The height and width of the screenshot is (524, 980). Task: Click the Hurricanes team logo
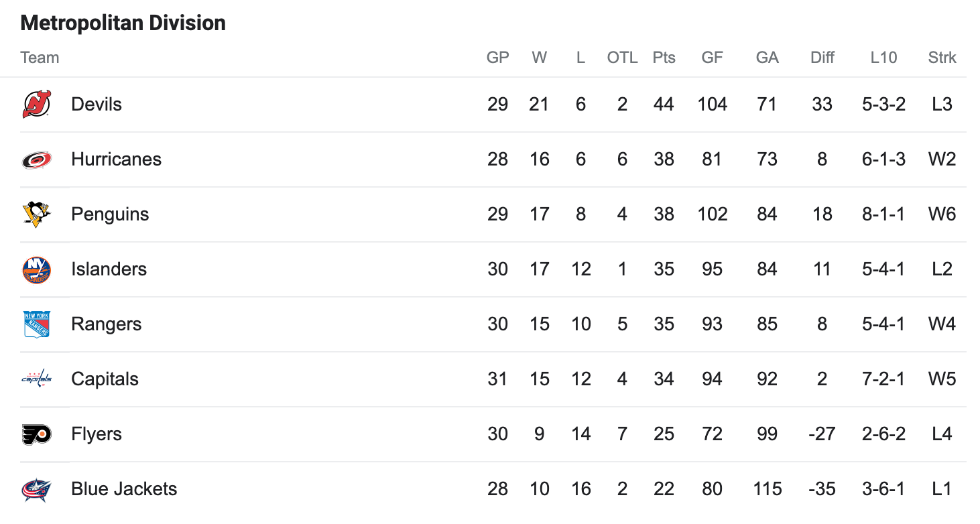(x=36, y=159)
